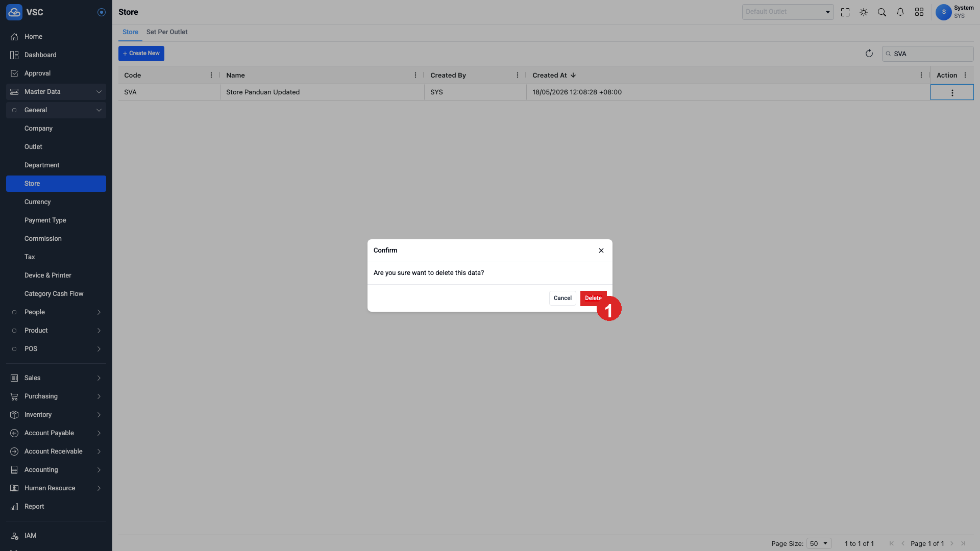This screenshot has width=980, height=551.
Task: Open global search magnifier icon
Action: [x=882, y=12]
